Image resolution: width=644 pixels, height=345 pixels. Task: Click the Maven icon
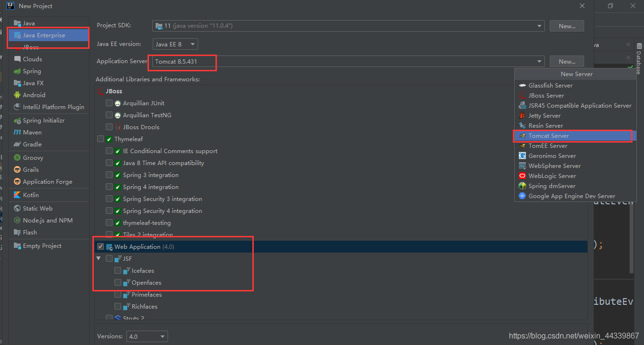coord(18,132)
